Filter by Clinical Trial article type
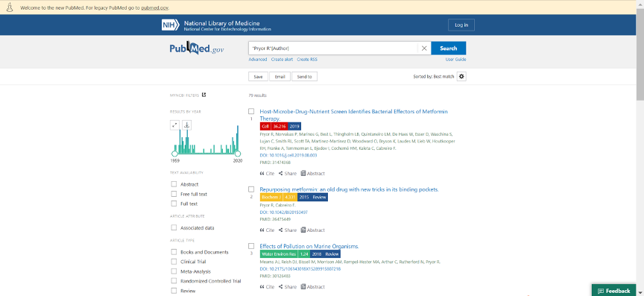 click(174, 262)
